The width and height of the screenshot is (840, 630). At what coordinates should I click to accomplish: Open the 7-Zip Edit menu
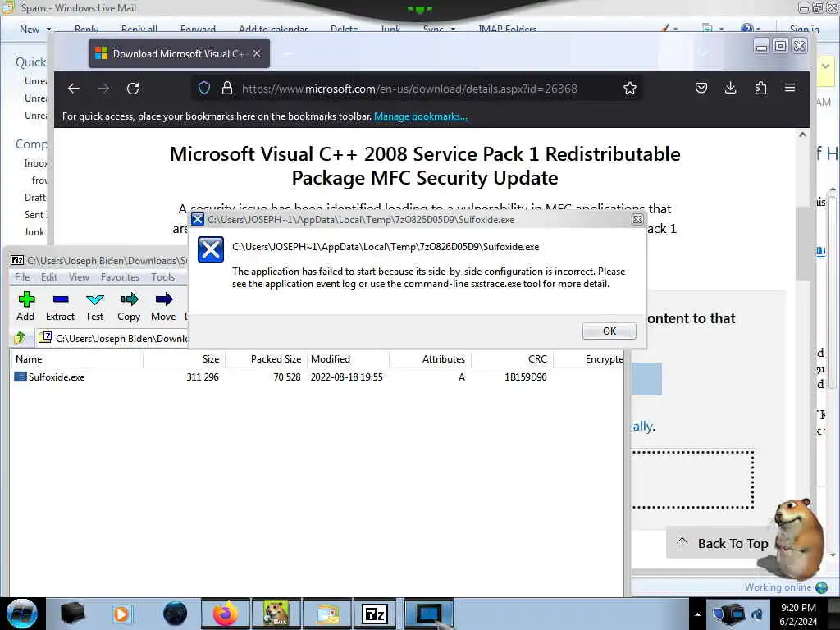[x=48, y=277]
